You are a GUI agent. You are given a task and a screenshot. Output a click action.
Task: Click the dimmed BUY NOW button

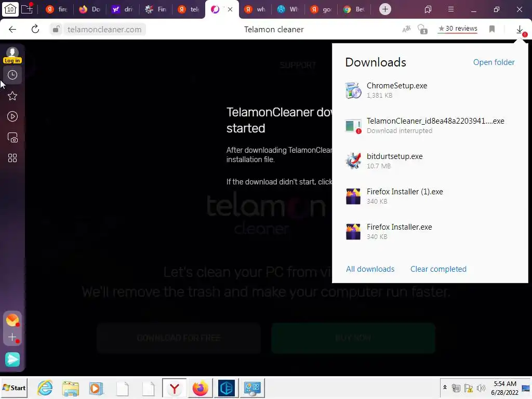click(x=353, y=338)
